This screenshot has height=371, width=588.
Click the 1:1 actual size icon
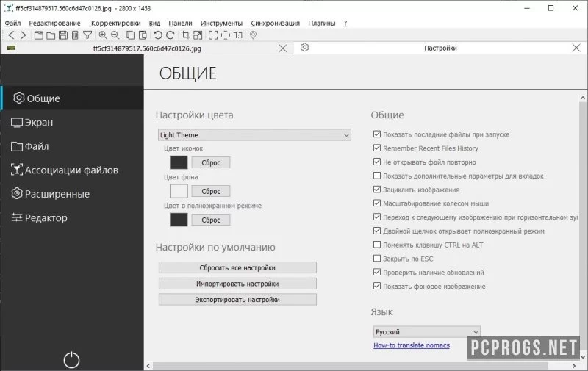pos(237,35)
